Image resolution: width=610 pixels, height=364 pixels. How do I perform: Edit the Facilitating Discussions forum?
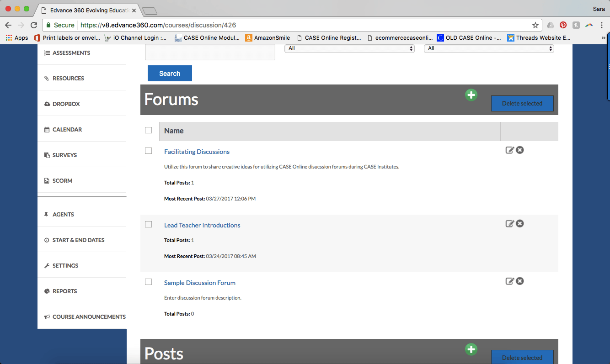[x=509, y=150]
